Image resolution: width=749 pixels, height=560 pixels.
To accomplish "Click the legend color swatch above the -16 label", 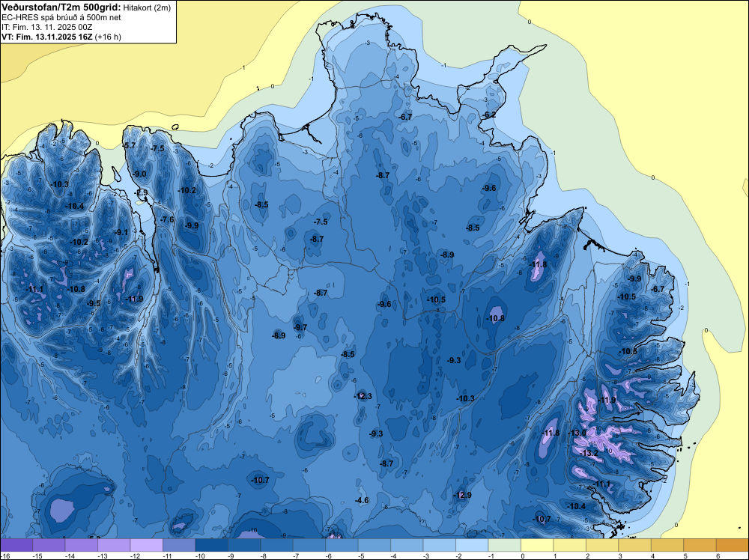I will pos(16,545).
